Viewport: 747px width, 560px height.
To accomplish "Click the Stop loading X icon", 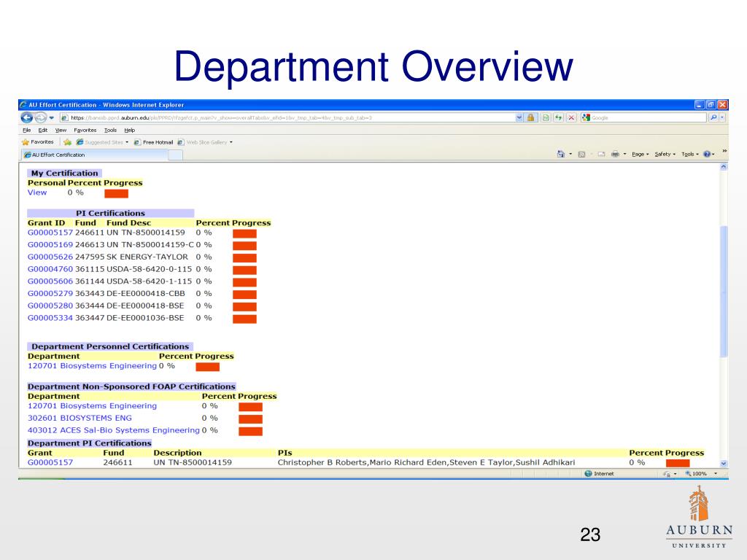I will (571, 117).
